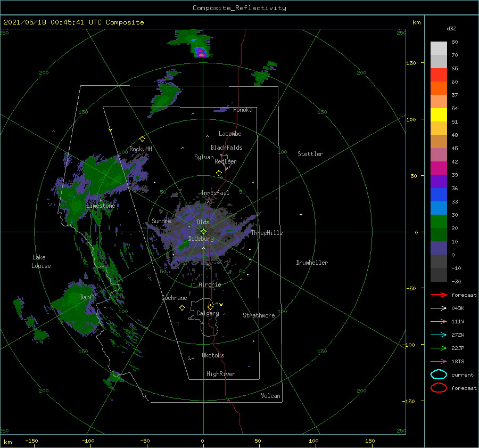
Task: Click the RockyMH label
Action: pos(141,149)
